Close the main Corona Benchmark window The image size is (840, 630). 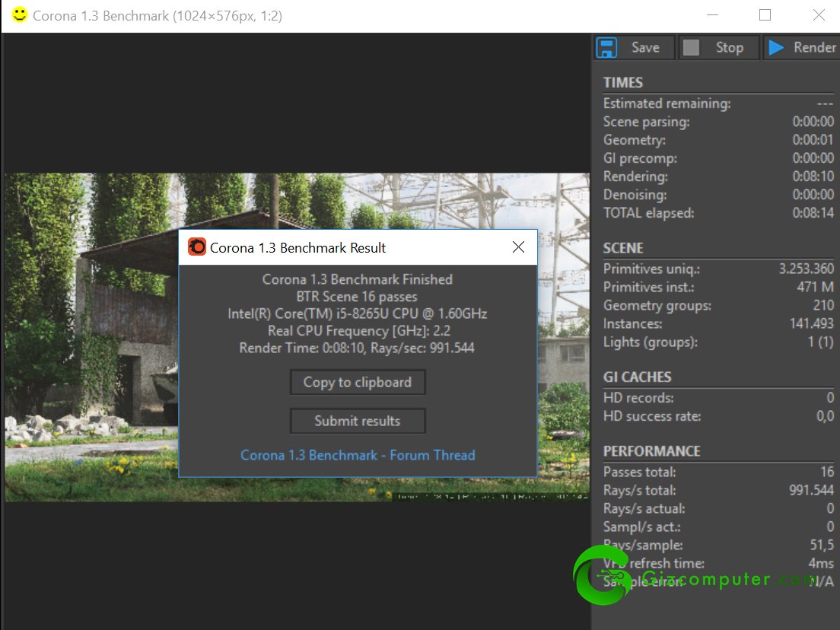pos(819,15)
